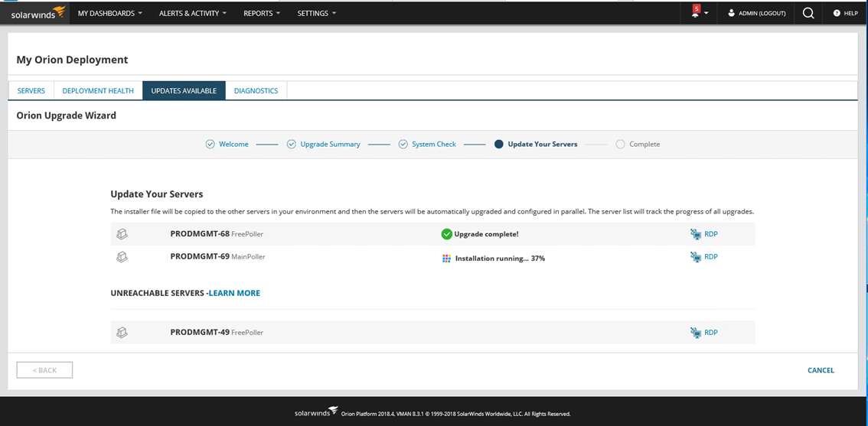
Task: Click server icon for PRODMGMT-69
Action: pos(122,257)
